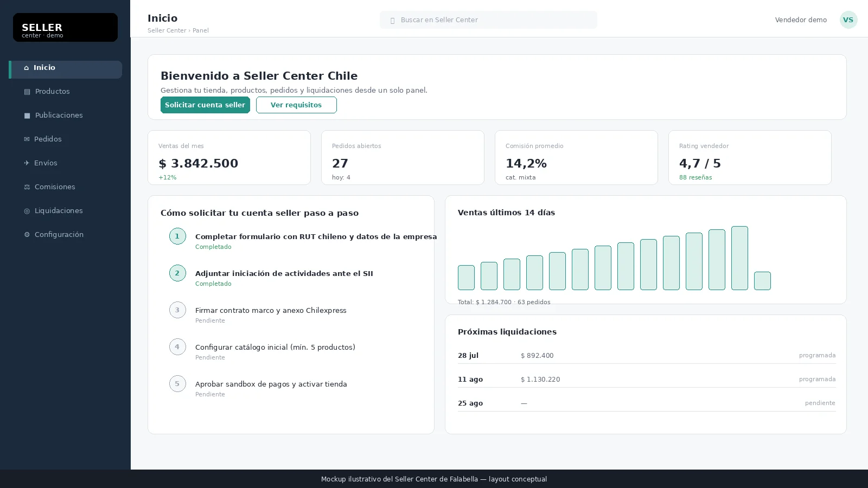The height and width of the screenshot is (488, 868).
Task: Click the first bar in the sales chart
Action: coord(466,278)
